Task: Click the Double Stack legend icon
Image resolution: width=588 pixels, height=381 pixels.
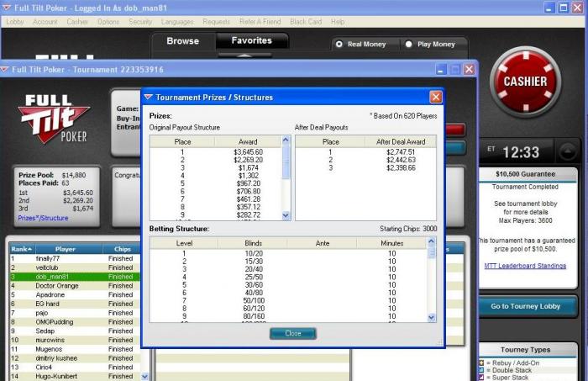Action: tap(481, 370)
